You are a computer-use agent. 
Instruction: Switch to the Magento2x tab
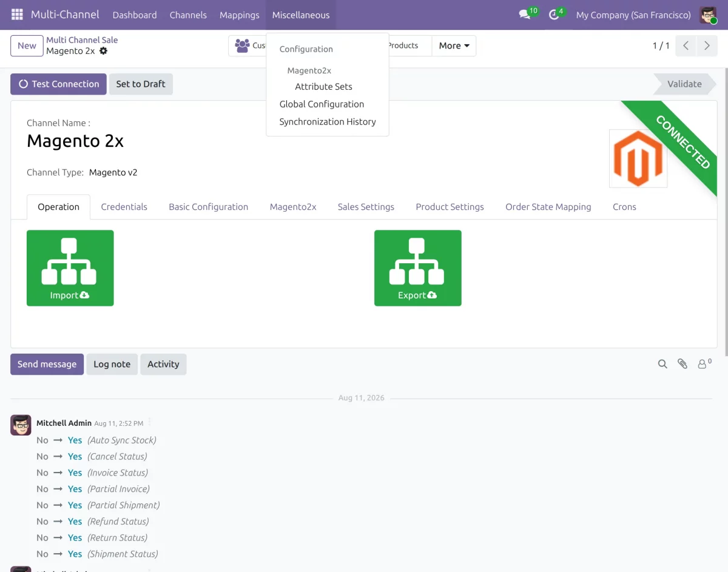pos(293,207)
